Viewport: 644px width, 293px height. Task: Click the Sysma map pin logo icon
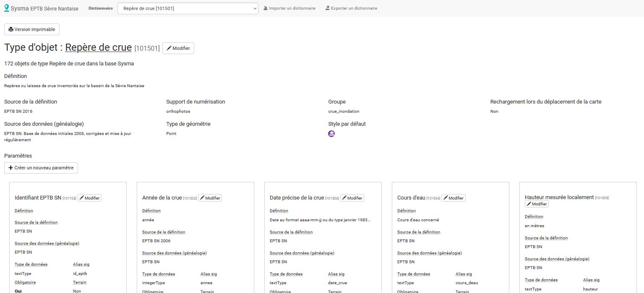(x=7, y=8)
